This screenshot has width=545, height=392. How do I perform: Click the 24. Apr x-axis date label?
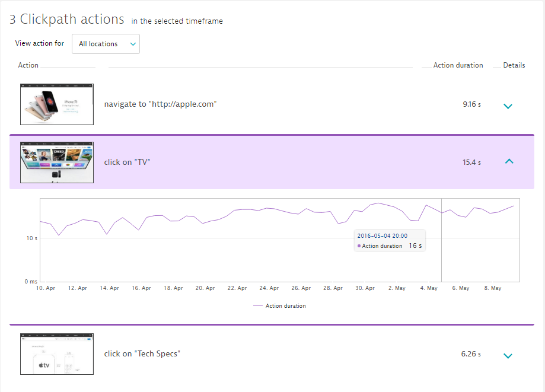[x=269, y=288]
